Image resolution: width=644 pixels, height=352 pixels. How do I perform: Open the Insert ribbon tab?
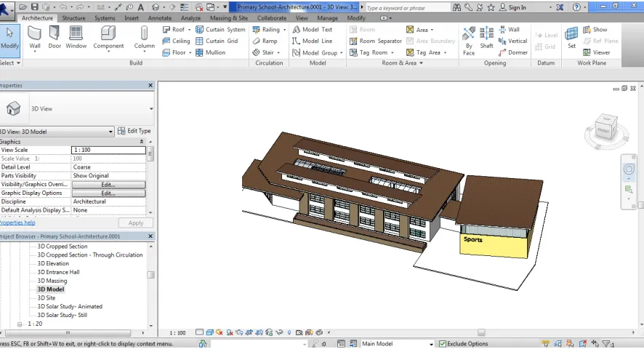pyautogui.click(x=132, y=18)
